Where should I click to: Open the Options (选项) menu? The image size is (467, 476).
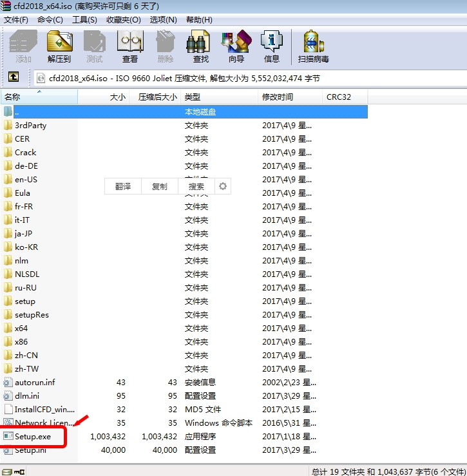click(164, 20)
